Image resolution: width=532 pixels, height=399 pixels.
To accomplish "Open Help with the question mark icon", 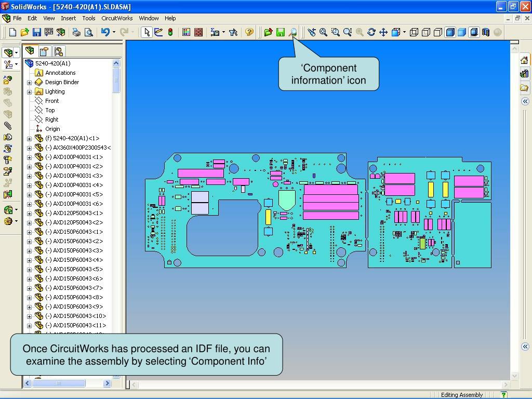I will (x=249, y=32).
